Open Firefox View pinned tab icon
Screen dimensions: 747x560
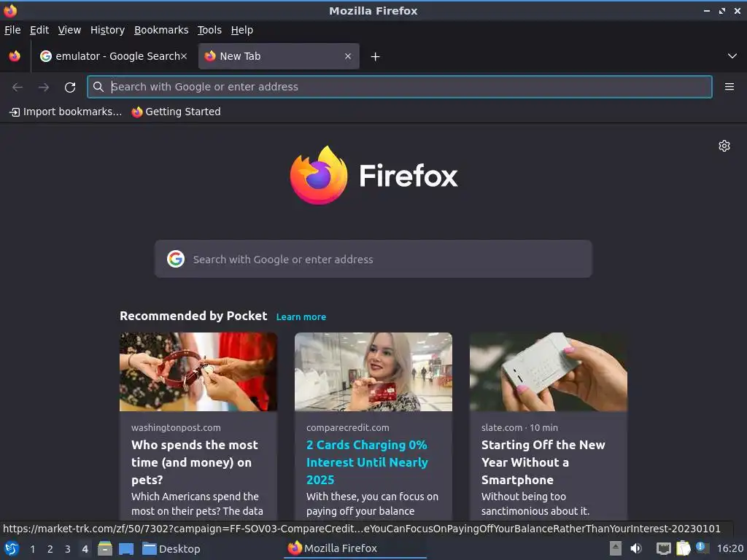[x=15, y=56]
